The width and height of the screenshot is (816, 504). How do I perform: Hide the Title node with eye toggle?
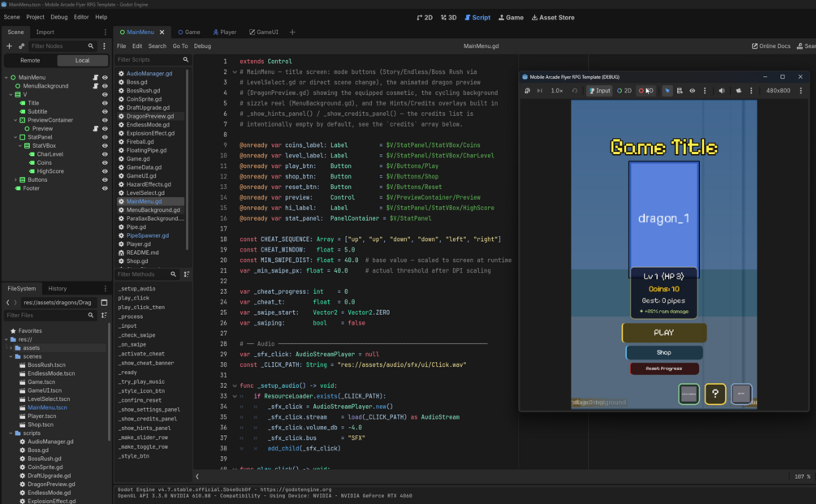tap(105, 103)
